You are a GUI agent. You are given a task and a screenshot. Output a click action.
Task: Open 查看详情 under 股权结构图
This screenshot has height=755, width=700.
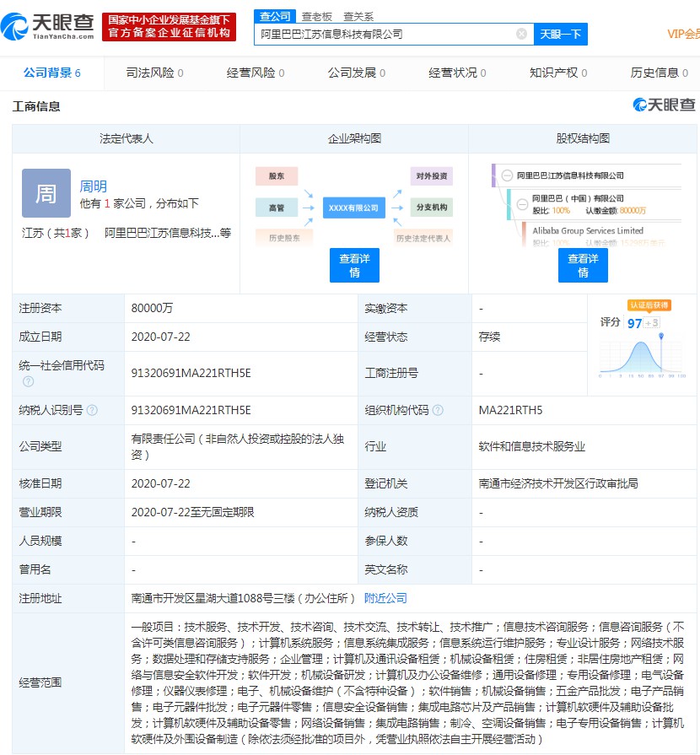pyautogui.click(x=583, y=266)
